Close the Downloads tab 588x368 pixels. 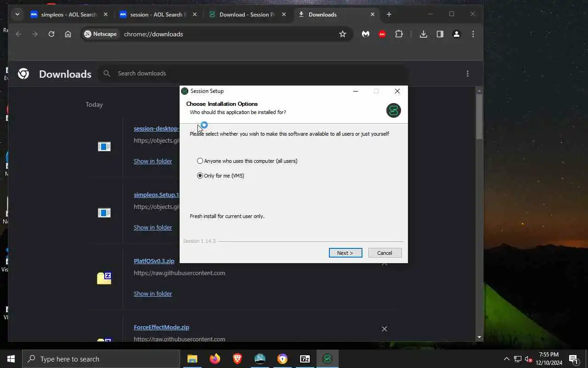tap(373, 14)
